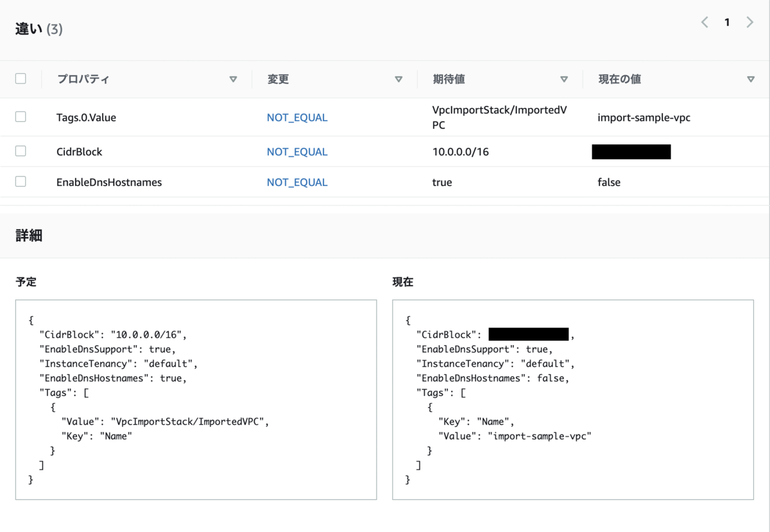Click sort arrow in 変更 column
The image size is (770, 532).
click(x=398, y=80)
